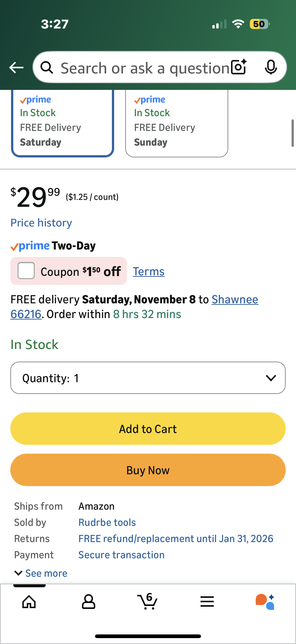Click the Add to Cart button
The height and width of the screenshot is (644, 296).
(x=148, y=429)
